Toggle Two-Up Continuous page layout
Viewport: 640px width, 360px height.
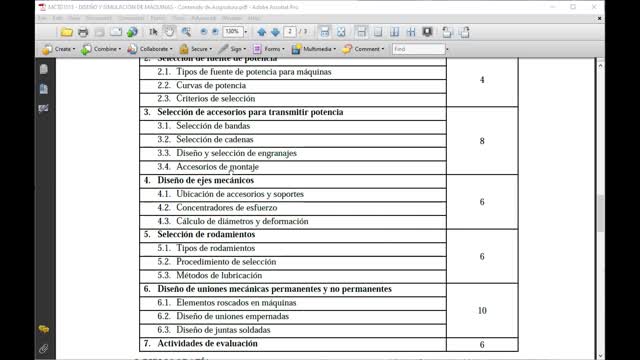(411, 32)
